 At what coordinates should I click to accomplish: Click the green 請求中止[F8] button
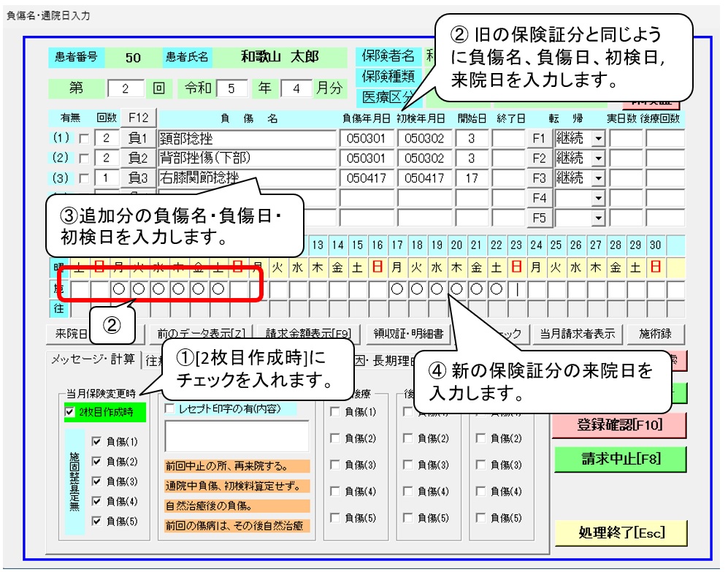(x=619, y=458)
